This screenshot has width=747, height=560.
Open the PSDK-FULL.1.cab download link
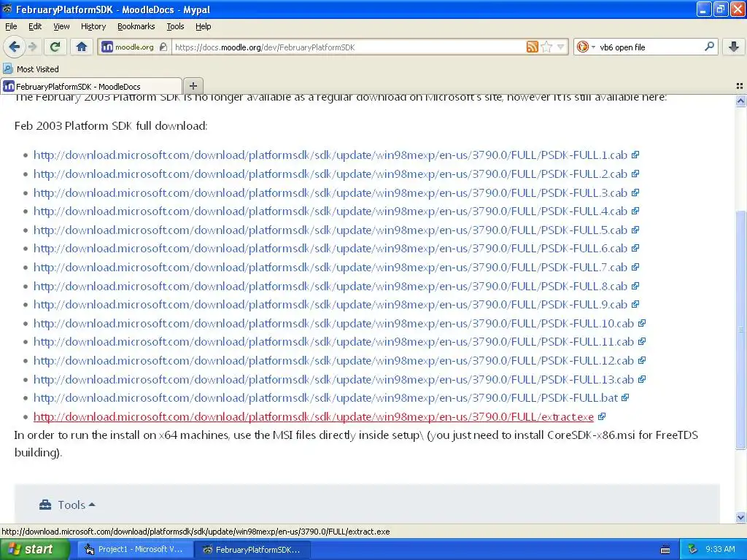[330, 155]
